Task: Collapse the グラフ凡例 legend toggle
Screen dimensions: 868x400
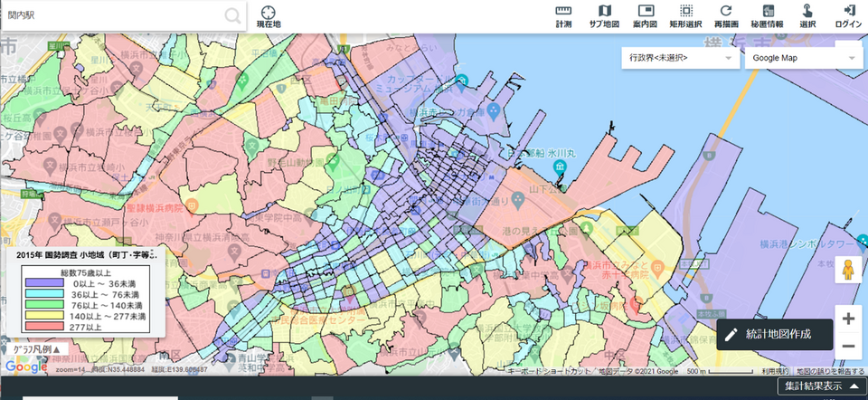Action: (36, 348)
